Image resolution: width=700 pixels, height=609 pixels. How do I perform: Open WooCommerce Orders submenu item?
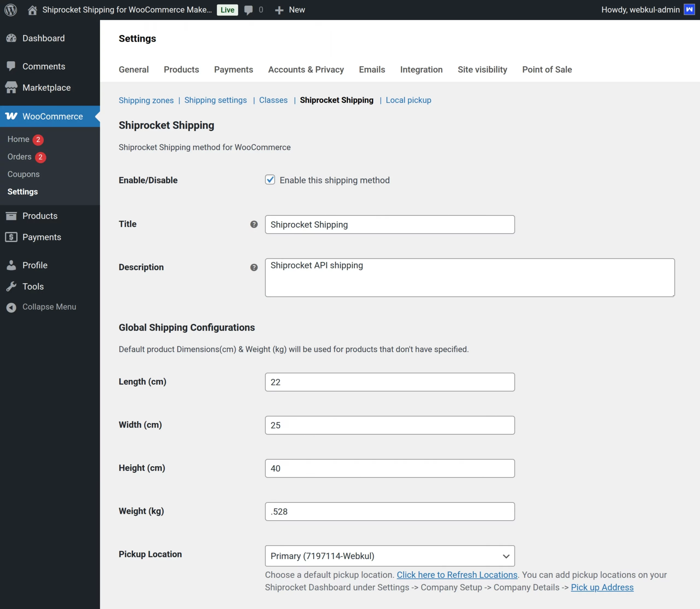tap(19, 157)
